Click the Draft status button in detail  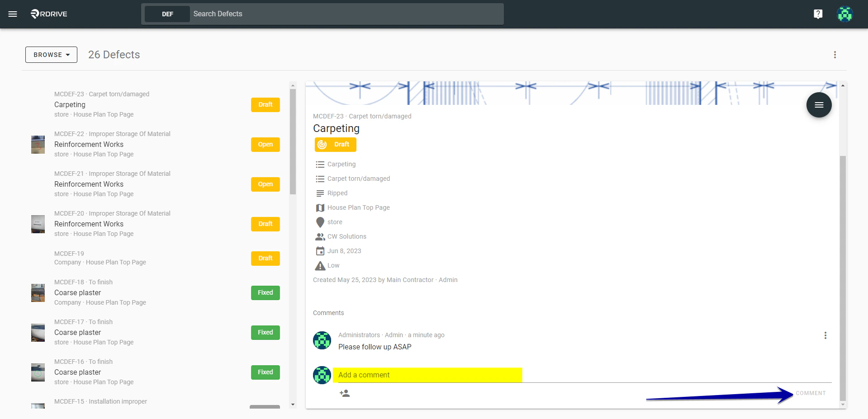(x=335, y=145)
